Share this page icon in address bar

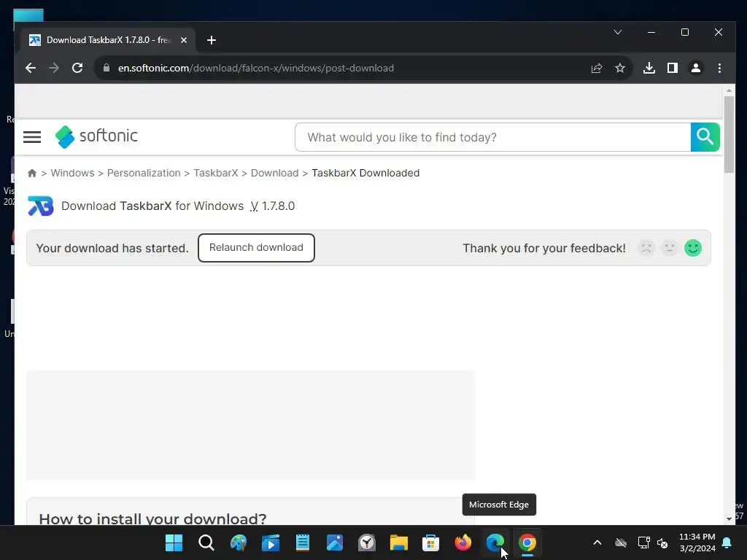click(x=597, y=68)
